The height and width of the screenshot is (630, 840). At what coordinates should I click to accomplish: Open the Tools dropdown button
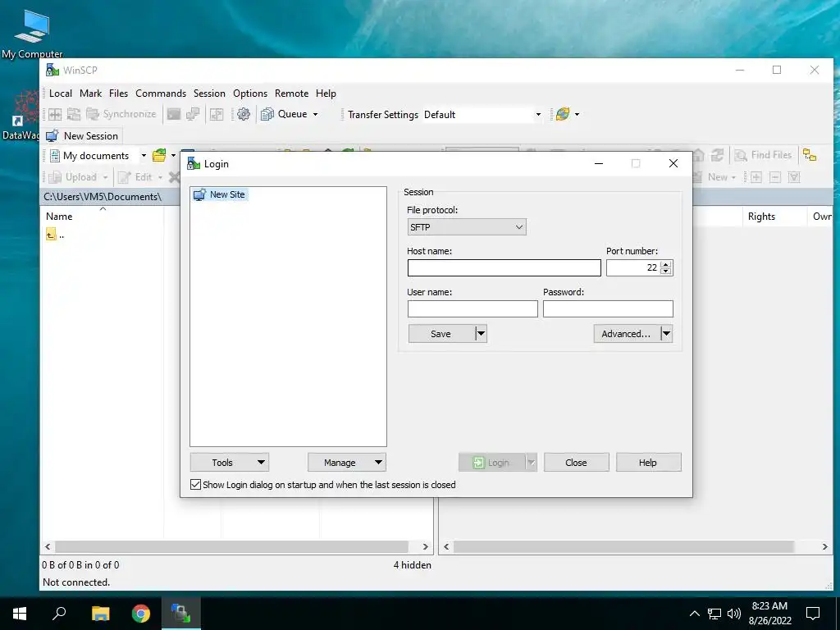click(230, 463)
